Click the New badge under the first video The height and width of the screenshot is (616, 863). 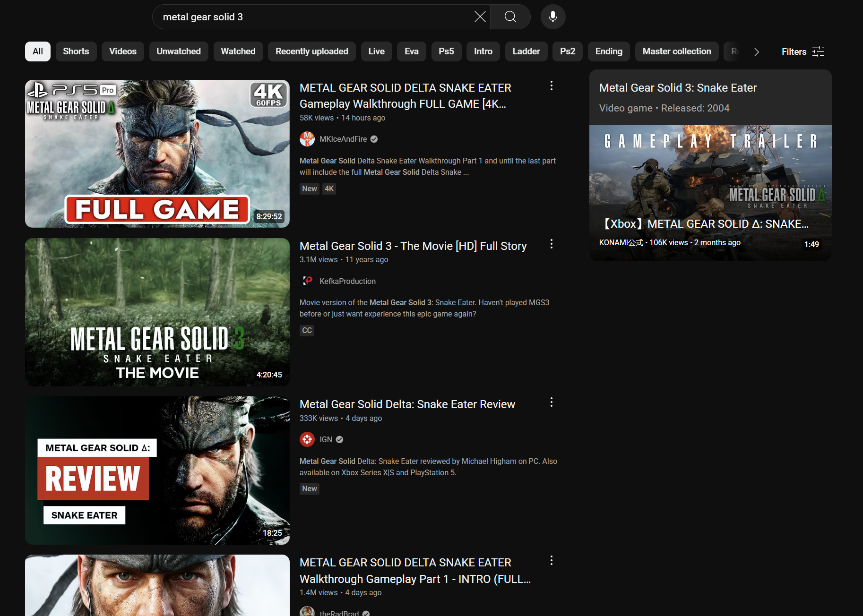coord(310,188)
